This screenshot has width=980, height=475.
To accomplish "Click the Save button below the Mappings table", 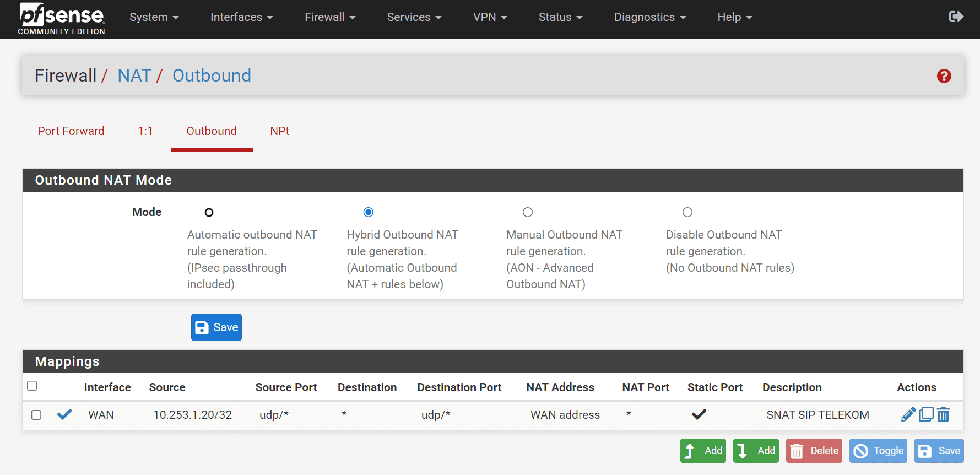I will coord(939,451).
